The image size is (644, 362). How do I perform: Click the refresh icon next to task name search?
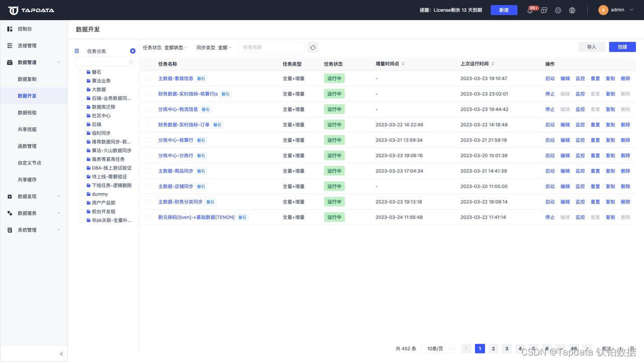[x=313, y=47]
